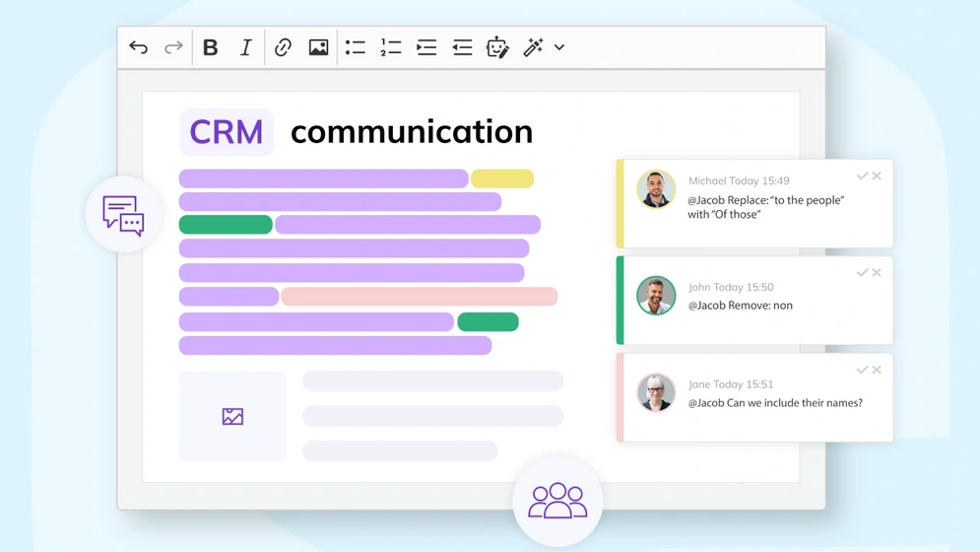Click the magic wand tool
The image size is (980, 552).
tap(533, 47)
